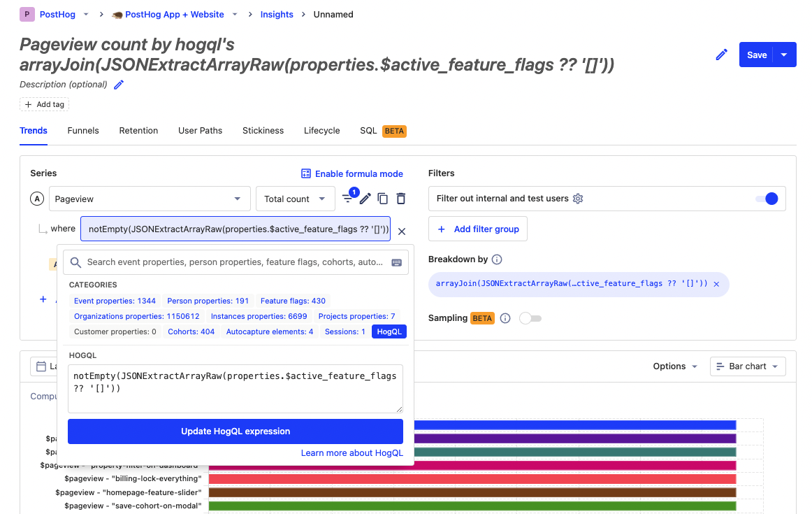Click the pencil icon beside Description
This screenshot has height=514, width=812.
pos(119,85)
